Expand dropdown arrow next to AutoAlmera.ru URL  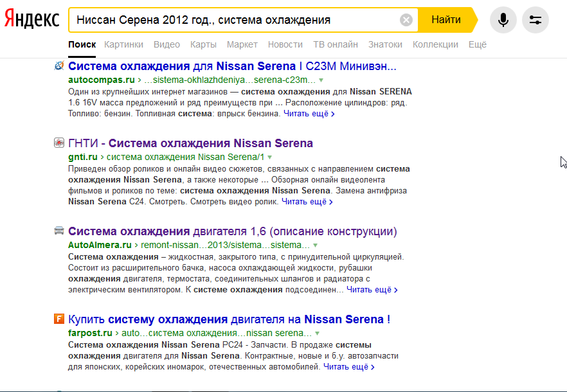315,245
